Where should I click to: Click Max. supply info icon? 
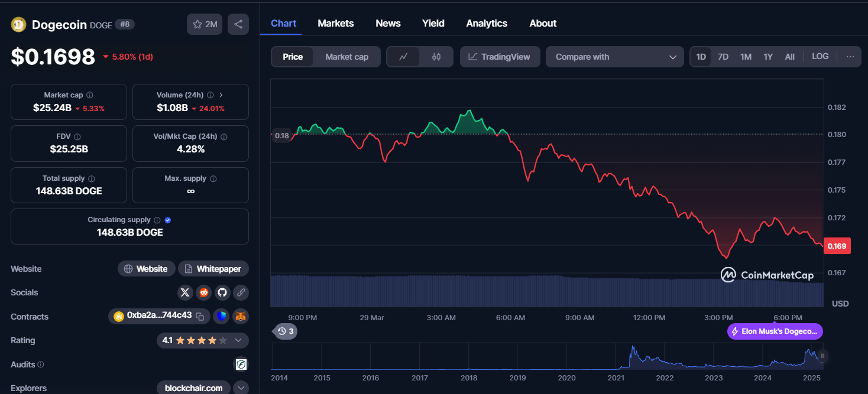[x=213, y=178]
